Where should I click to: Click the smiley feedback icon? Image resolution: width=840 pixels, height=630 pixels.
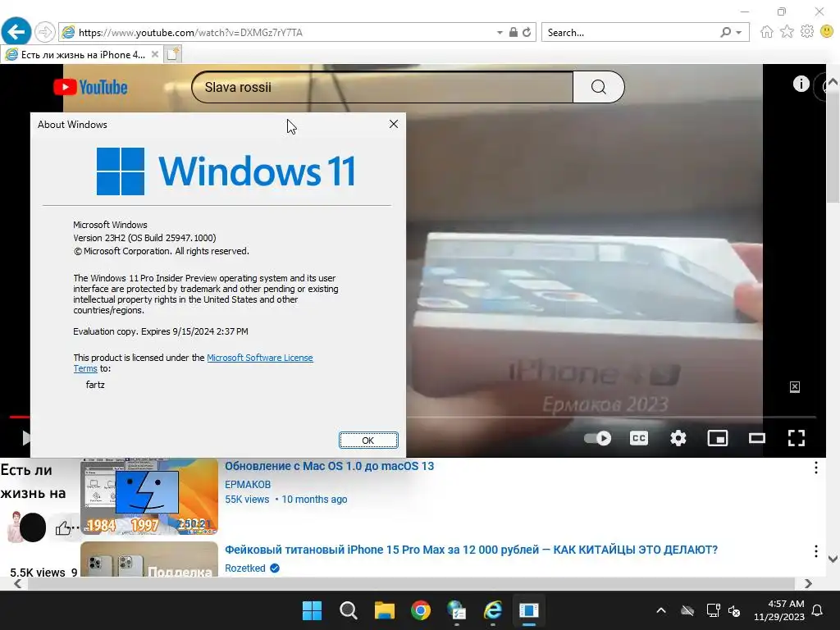[x=827, y=32]
